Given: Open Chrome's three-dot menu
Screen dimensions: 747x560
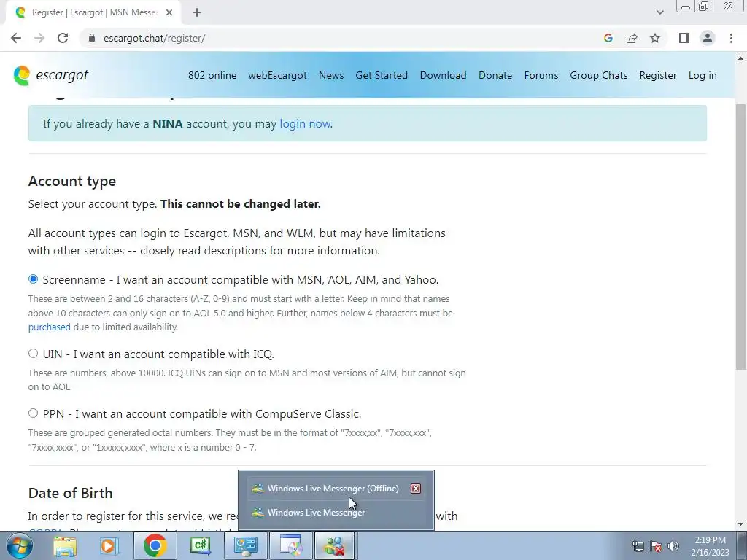Looking at the screenshot, I should [731, 38].
